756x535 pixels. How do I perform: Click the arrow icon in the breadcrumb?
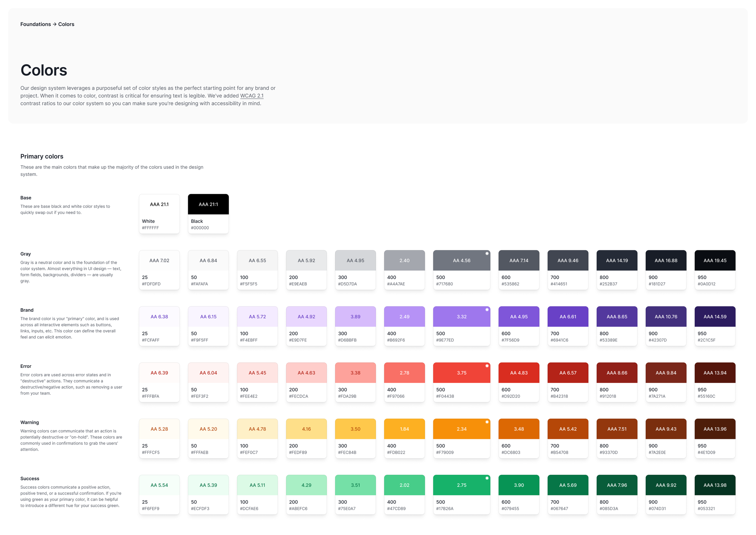coord(55,24)
